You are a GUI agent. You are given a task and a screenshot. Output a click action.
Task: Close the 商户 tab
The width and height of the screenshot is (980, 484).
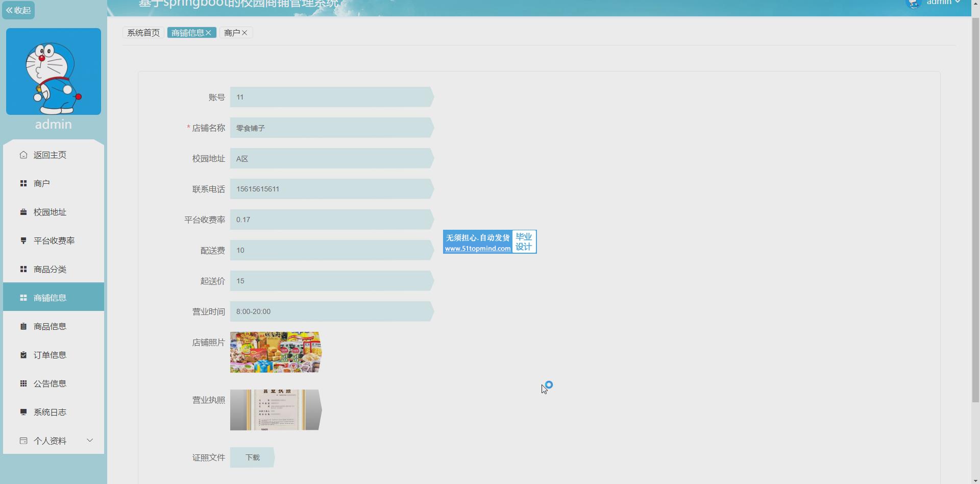244,33
